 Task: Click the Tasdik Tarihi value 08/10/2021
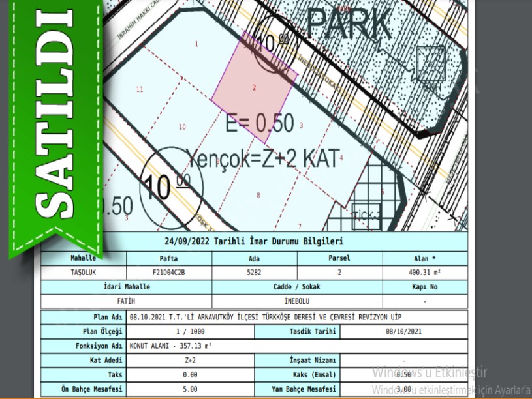pos(404,332)
